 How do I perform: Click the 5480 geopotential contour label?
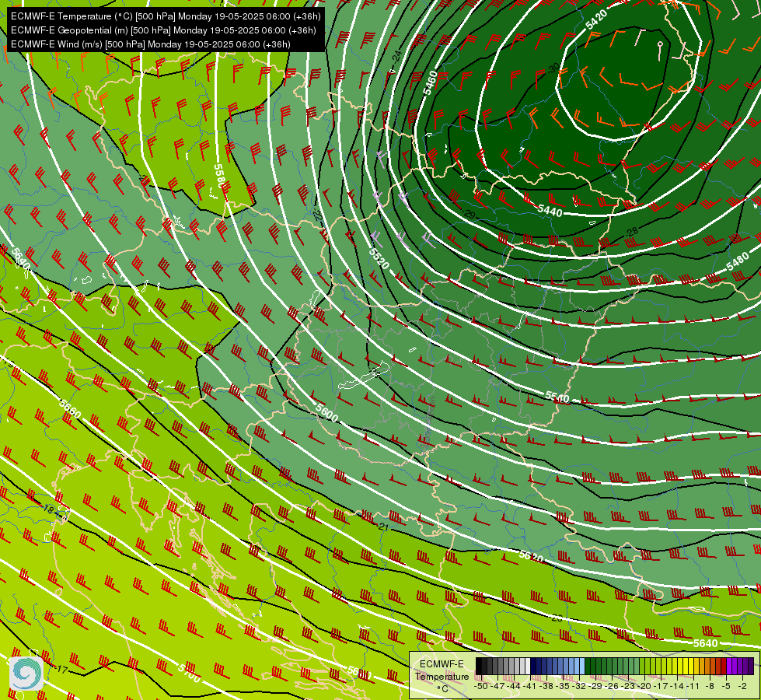(x=737, y=262)
